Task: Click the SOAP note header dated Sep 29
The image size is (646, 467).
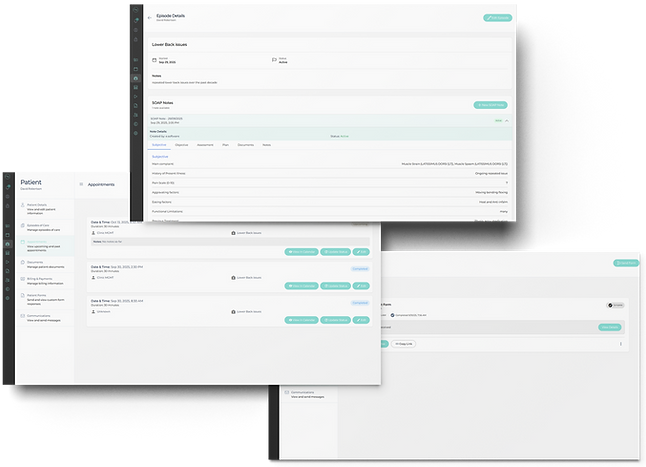Action: [x=330, y=121]
